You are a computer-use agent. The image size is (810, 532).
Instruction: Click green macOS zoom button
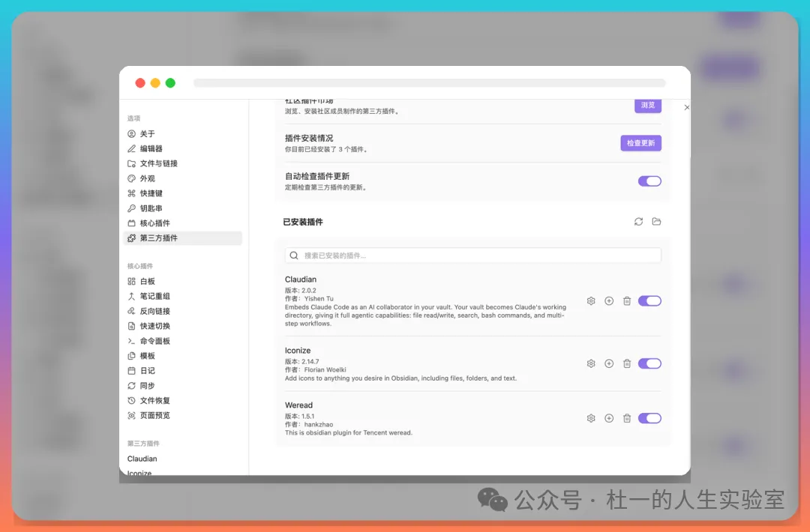pos(170,83)
